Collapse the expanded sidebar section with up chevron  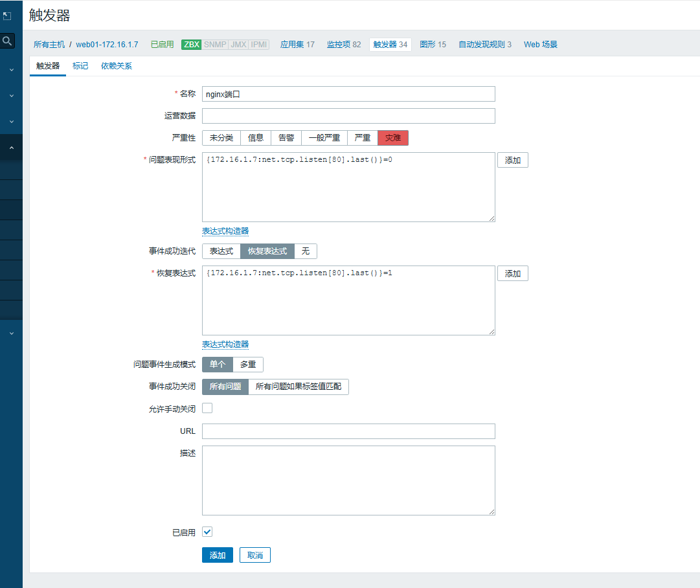[x=12, y=148]
